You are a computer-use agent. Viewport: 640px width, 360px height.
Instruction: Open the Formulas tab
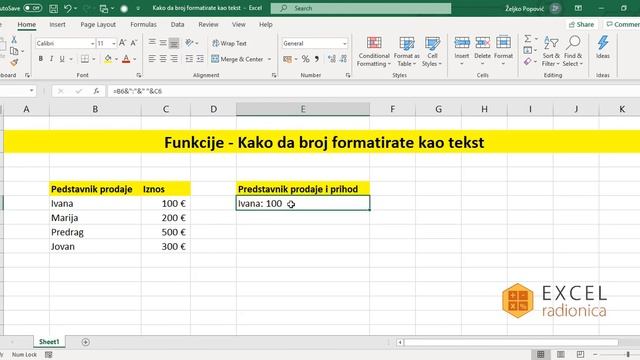coord(143,24)
